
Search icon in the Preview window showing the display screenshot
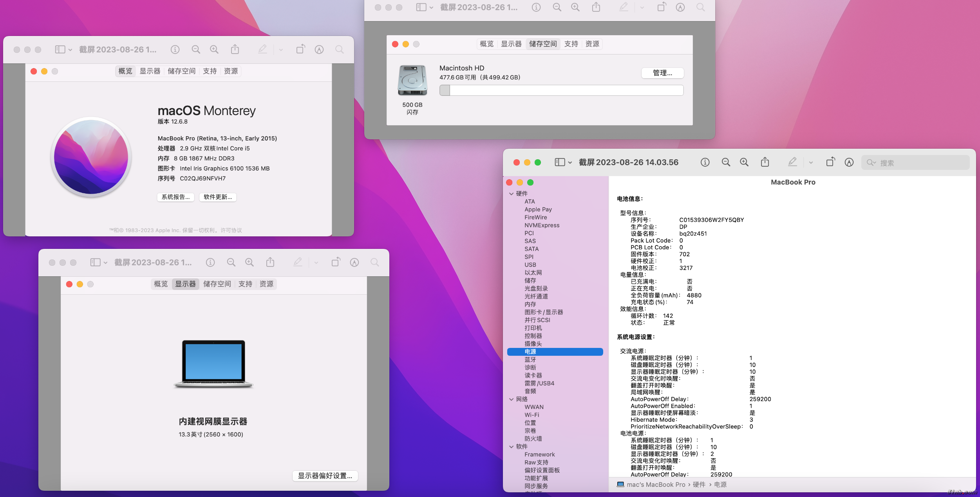click(x=375, y=263)
